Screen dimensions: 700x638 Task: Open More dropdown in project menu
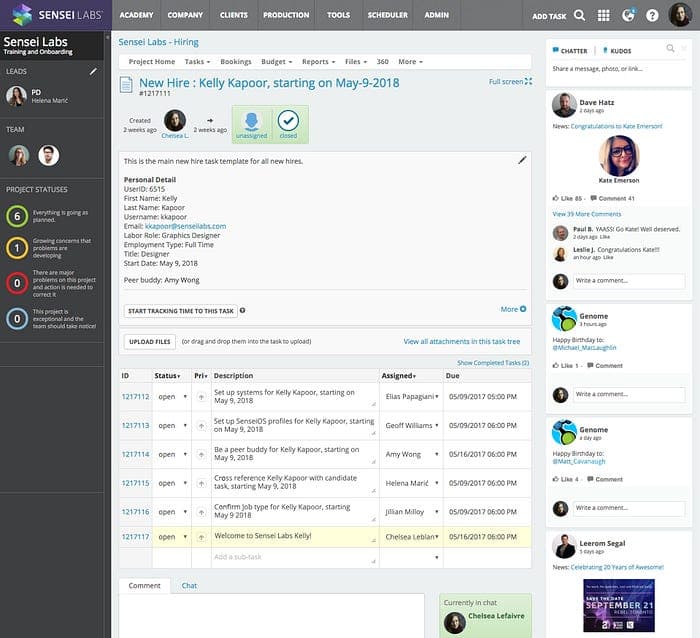(410, 62)
